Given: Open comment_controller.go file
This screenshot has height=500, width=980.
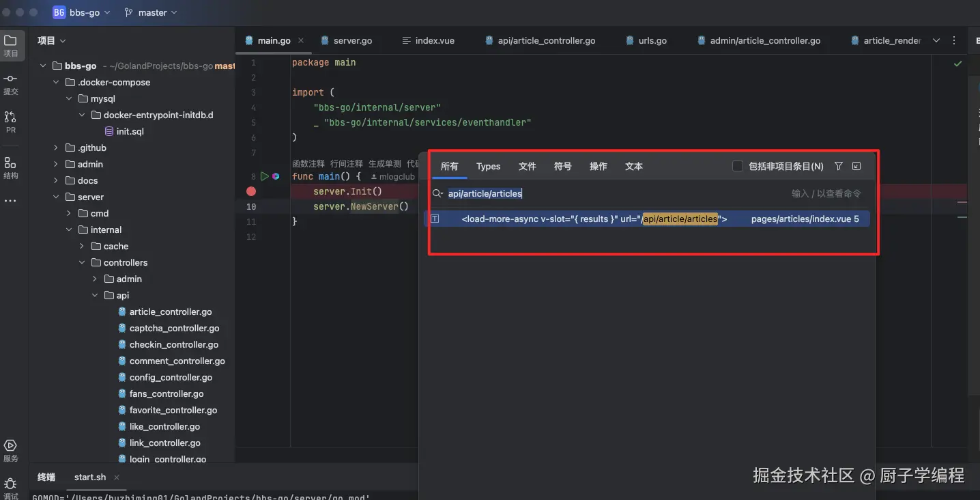Looking at the screenshot, I should pyautogui.click(x=177, y=361).
